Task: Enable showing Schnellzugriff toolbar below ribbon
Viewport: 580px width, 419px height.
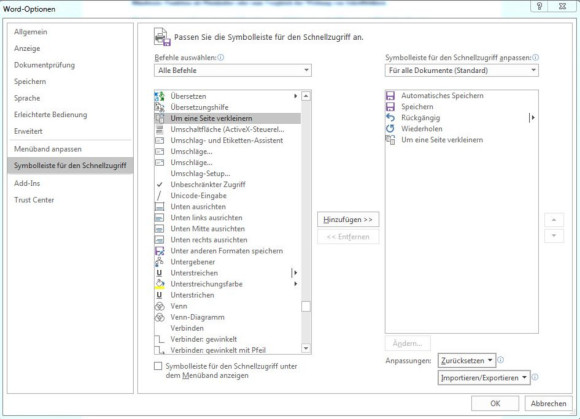Action: [x=158, y=366]
